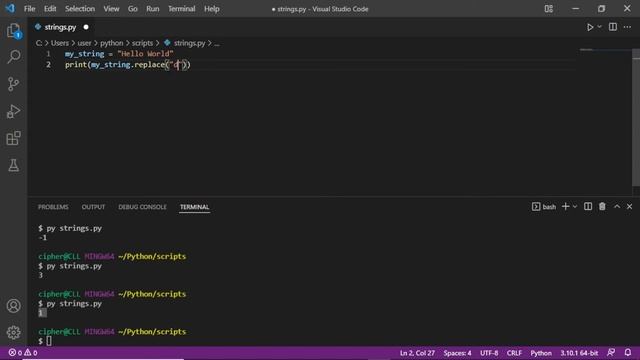The width and height of the screenshot is (640, 360).
Task: Click the minimap code preview
Action: tap(586, 50)
